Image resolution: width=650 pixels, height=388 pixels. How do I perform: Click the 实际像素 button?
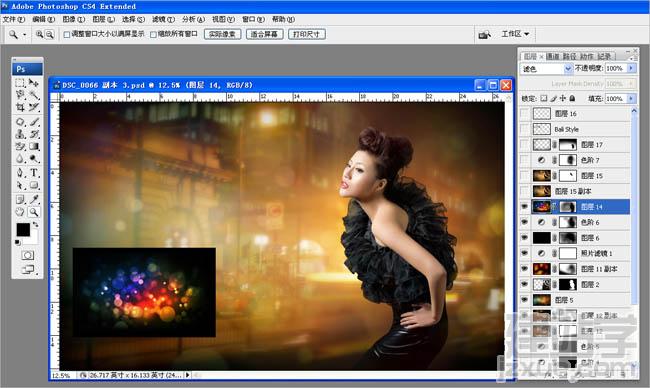(x=222, y=34)
